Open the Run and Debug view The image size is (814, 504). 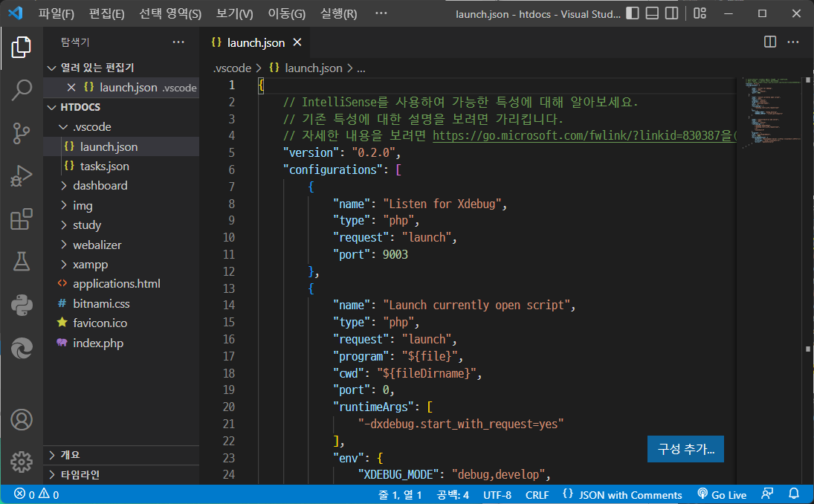click(21, 175)
